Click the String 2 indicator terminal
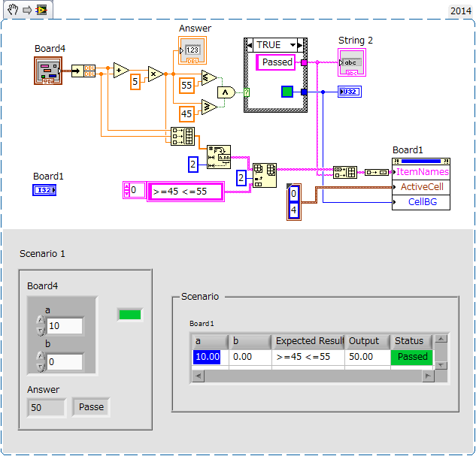Screen dimensions: 476x456 (x=351, y=63)
